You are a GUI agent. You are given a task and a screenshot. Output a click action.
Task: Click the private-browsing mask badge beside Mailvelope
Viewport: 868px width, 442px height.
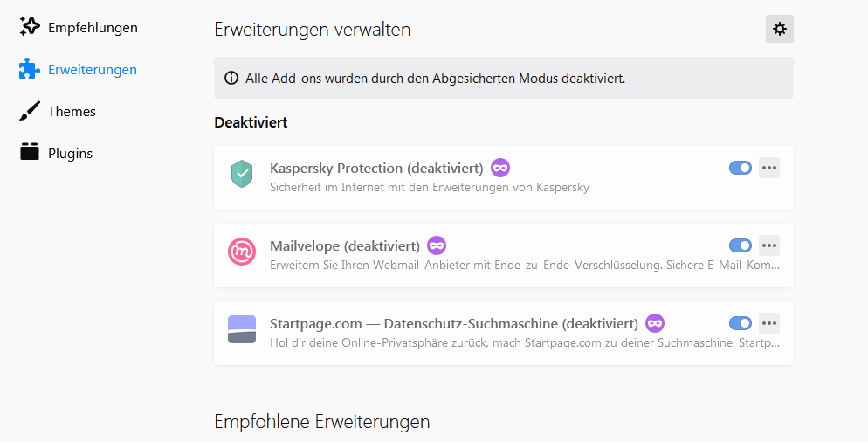437,245
